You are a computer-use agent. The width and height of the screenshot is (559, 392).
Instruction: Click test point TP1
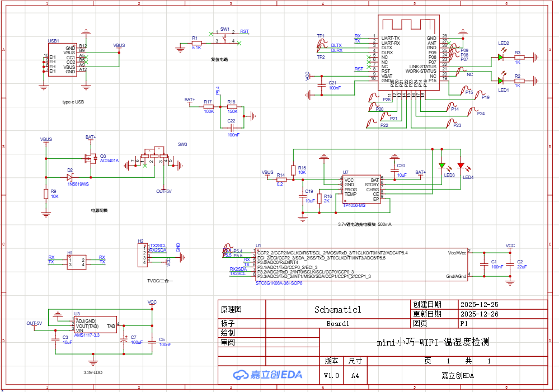pyautogui.click(x=322, y=43)
